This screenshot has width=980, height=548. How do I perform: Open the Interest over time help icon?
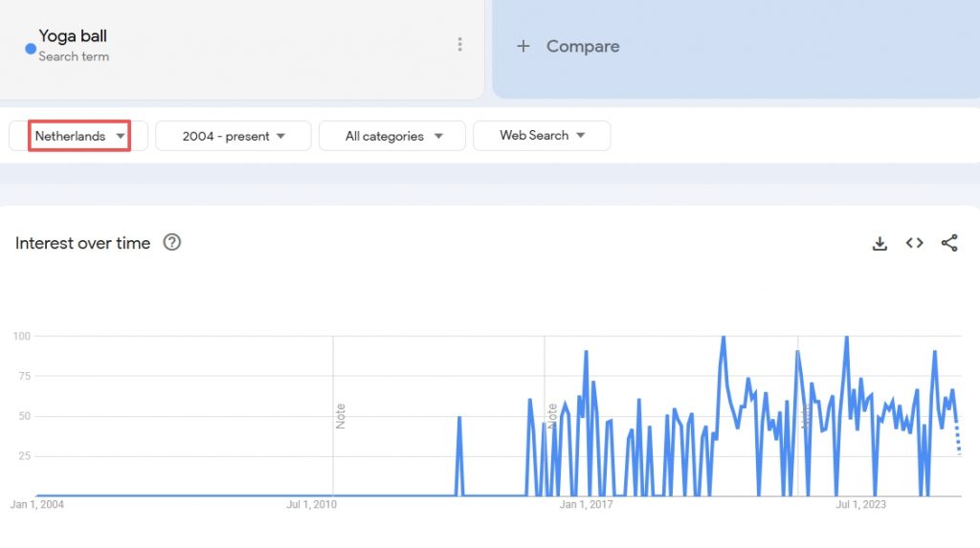(x=171, y=243)
